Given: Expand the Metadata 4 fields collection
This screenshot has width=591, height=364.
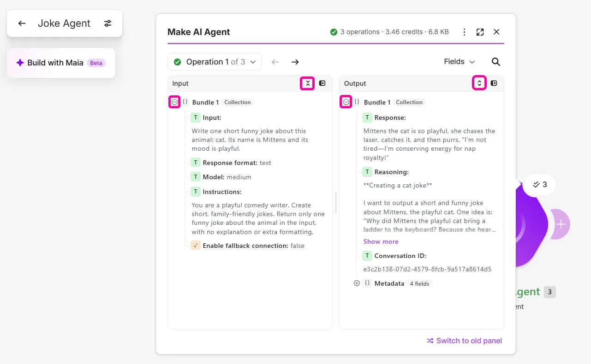Looking at the screenshot, I should [357, 283].
